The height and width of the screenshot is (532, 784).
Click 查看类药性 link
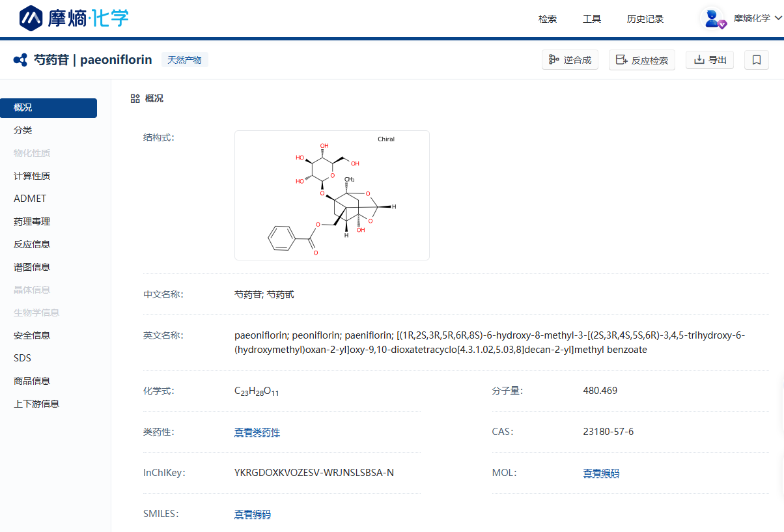tap(257, 432)
